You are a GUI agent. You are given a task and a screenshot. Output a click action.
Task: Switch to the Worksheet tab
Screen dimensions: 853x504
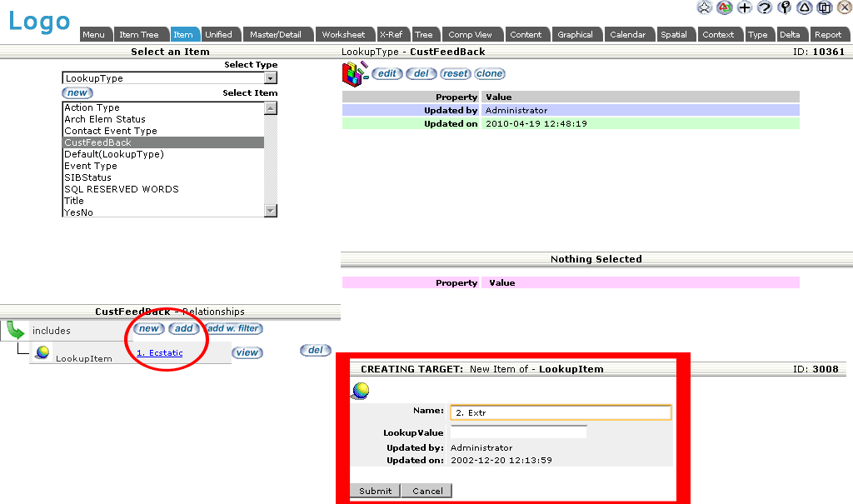coord(343,34)
